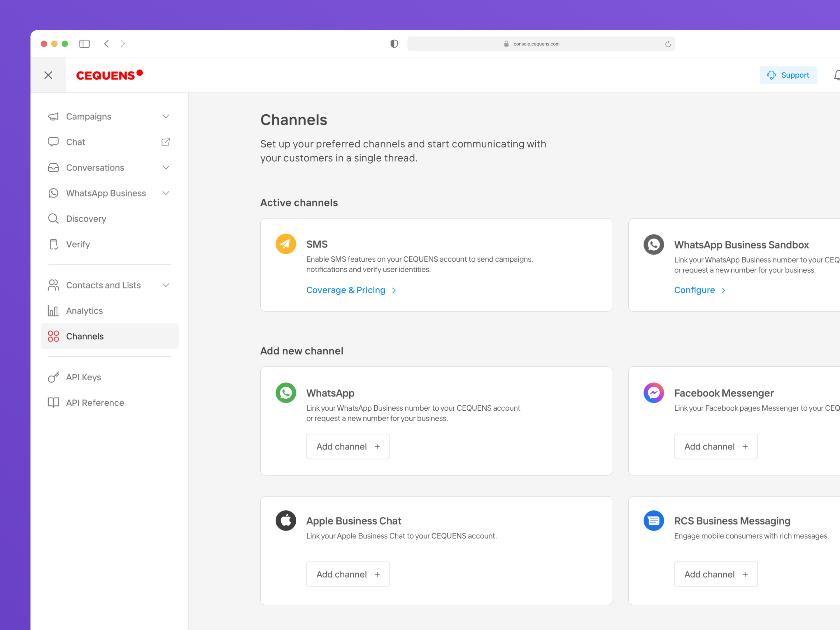
Task: Click the WhatsApp Business Sandbox title
Action: (x=742, y=245)
